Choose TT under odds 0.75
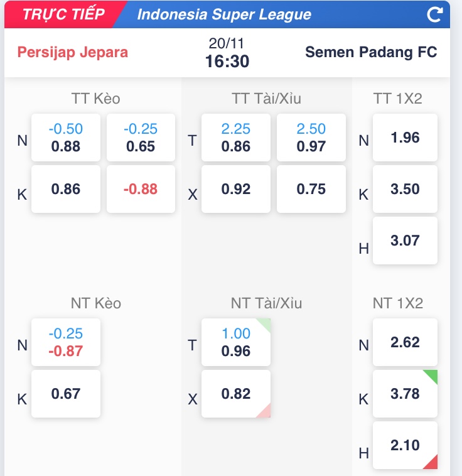462x476 pixels. pyautogui.click(x=311, y=189)
